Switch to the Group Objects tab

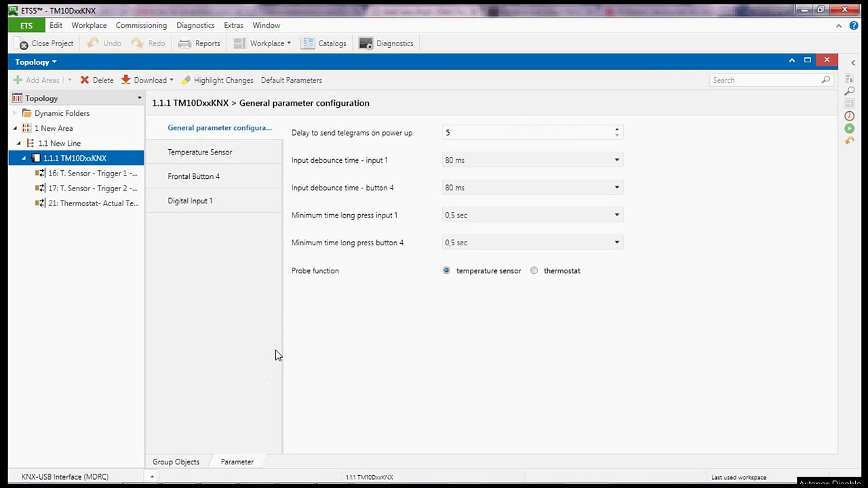(176, 462)
